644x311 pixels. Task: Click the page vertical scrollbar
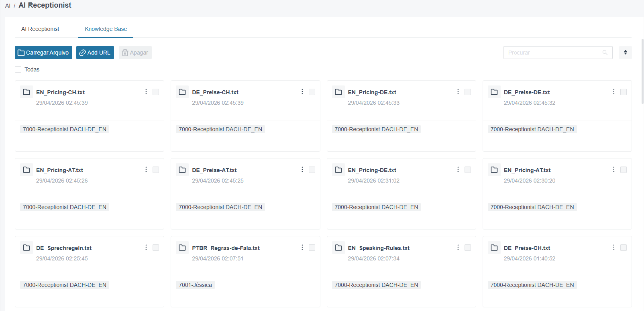point(642,72)
